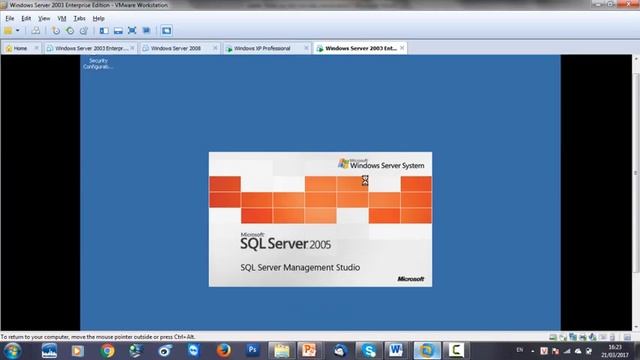Open the VM menu

click(62, 18)
